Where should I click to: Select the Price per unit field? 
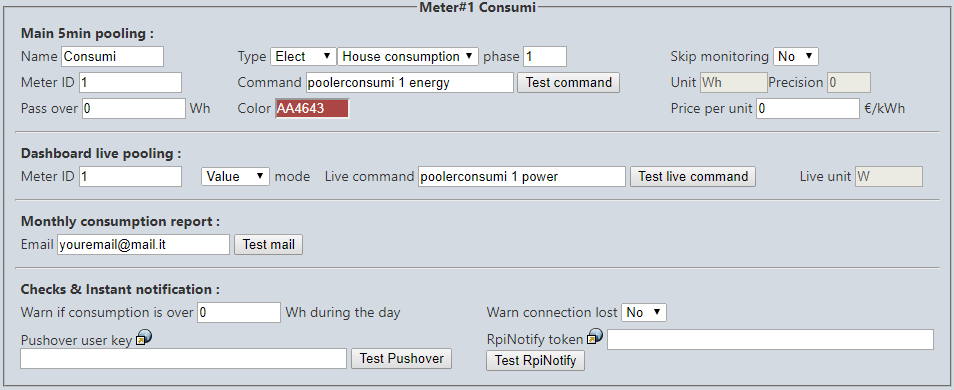(x=808, y=109)
